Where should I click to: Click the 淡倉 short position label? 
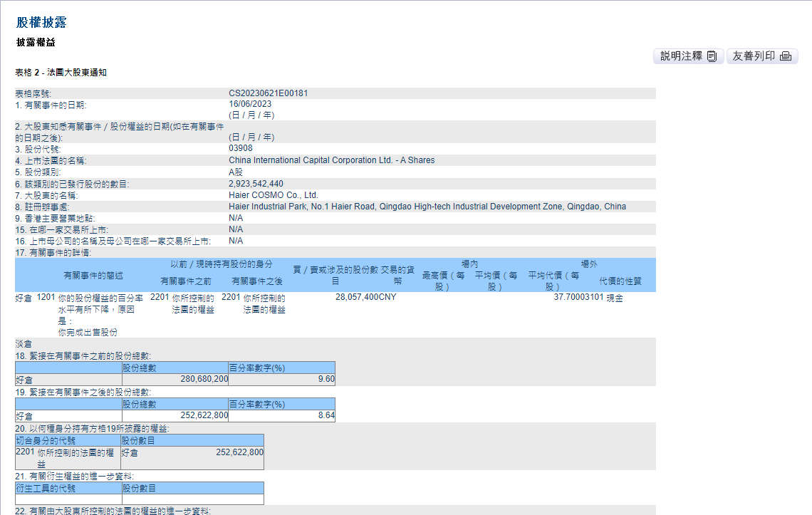(24, 344)
